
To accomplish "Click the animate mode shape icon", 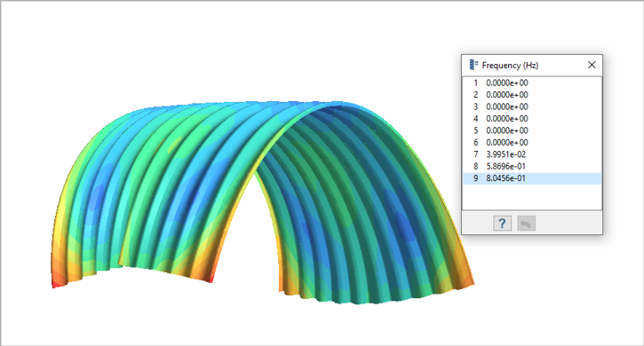I will point(526,224).
